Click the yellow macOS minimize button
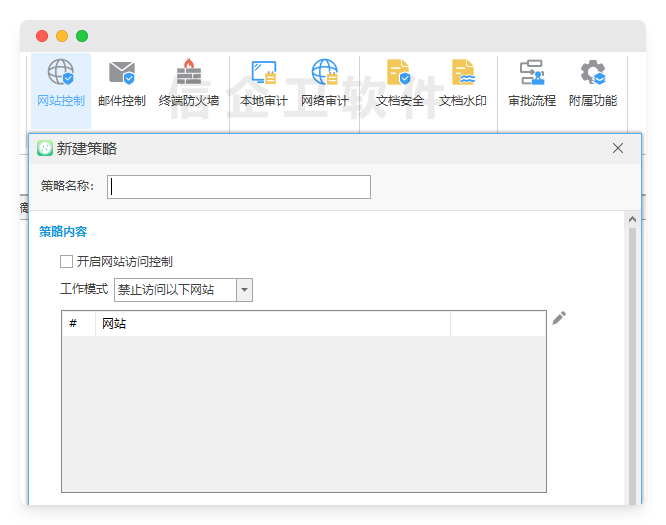The height and width of the screenshot is (525, 666). (x=62, y=36)
